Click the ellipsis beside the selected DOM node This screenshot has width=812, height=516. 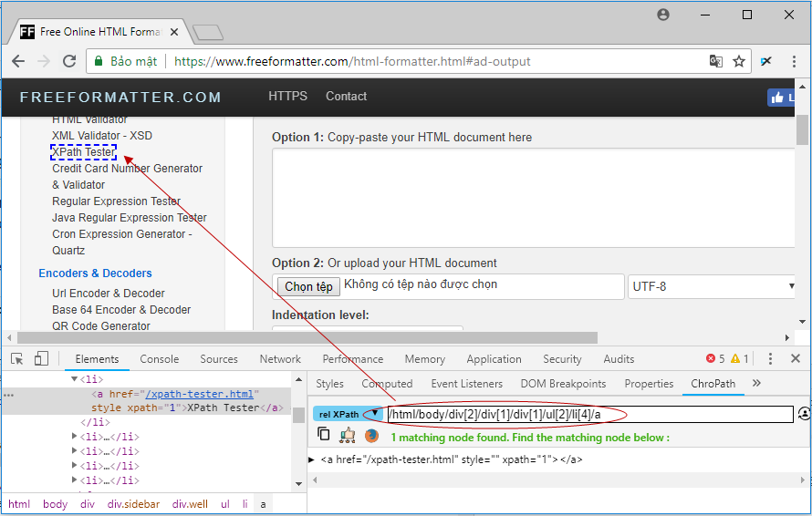click(x=9, y=395)
